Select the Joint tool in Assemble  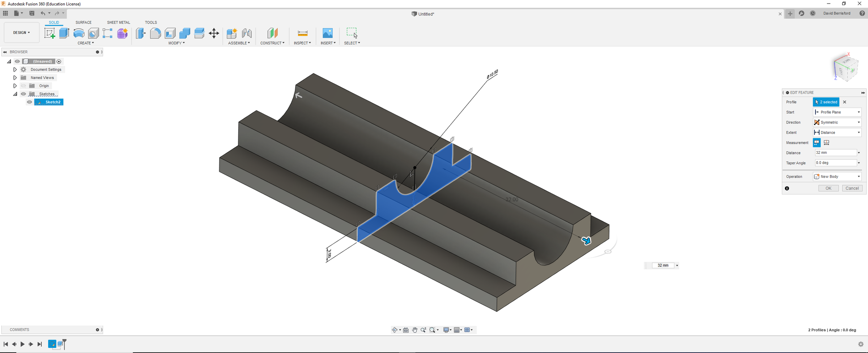[x=247, y=33]
